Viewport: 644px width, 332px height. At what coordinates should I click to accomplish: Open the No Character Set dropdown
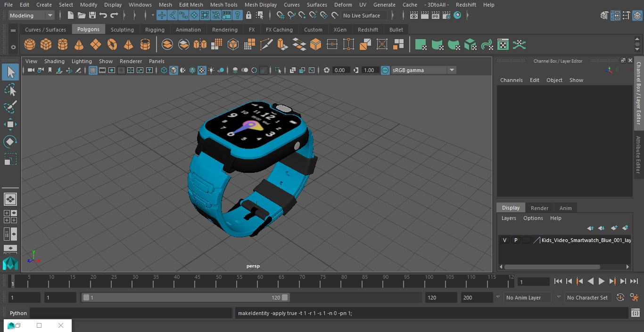[587, 298]
